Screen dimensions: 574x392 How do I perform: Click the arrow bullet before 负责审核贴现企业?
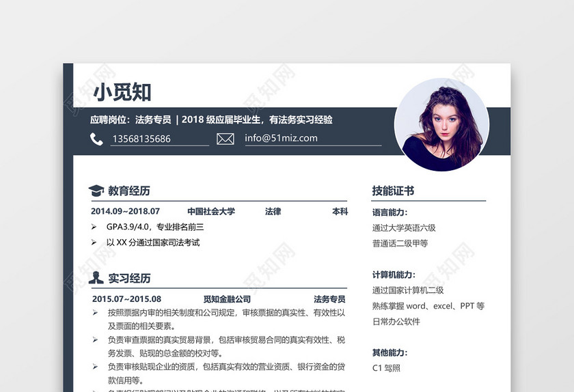point(95,367)
